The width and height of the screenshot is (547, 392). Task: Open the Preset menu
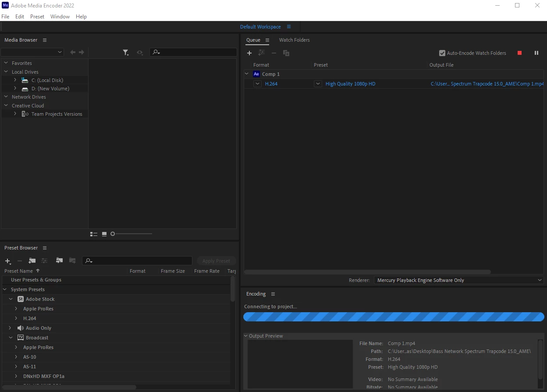tap(37, 17)
